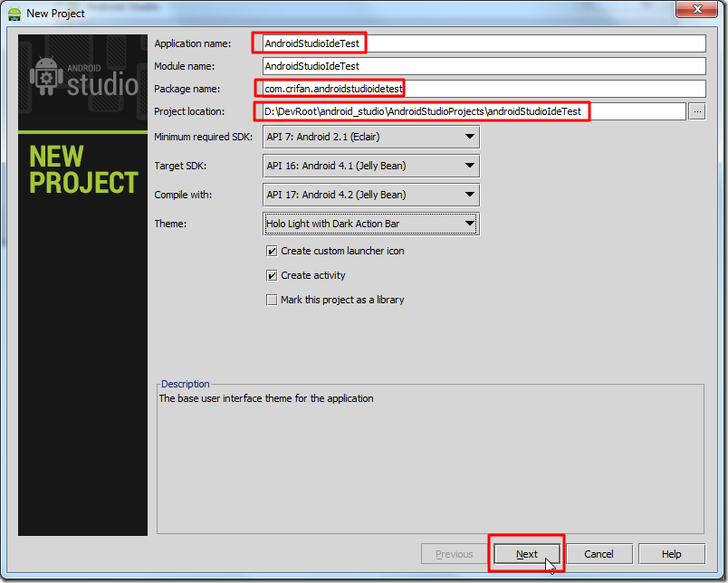
Task: Click the Android icon in title bar
Action: click(x=14, y=14)
